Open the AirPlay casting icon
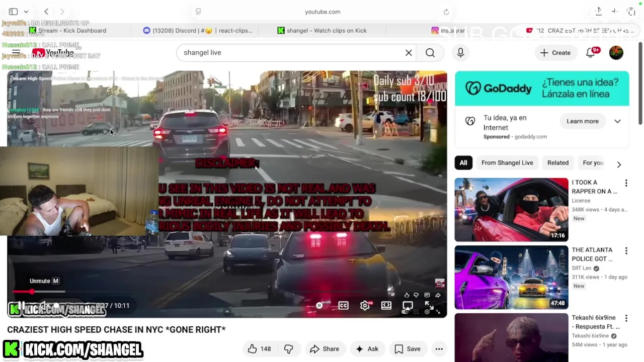 point(408,305)
